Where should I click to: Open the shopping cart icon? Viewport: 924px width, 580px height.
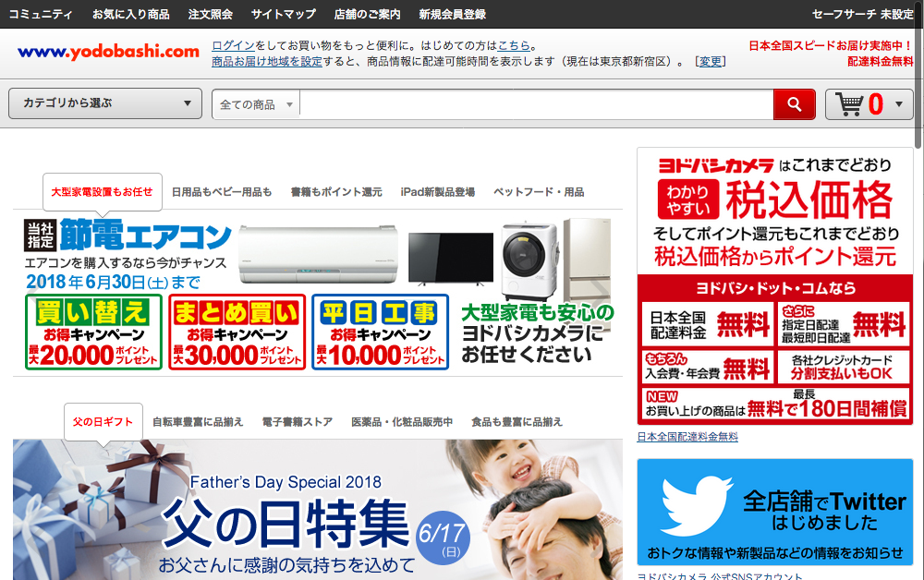coord(848,104)
